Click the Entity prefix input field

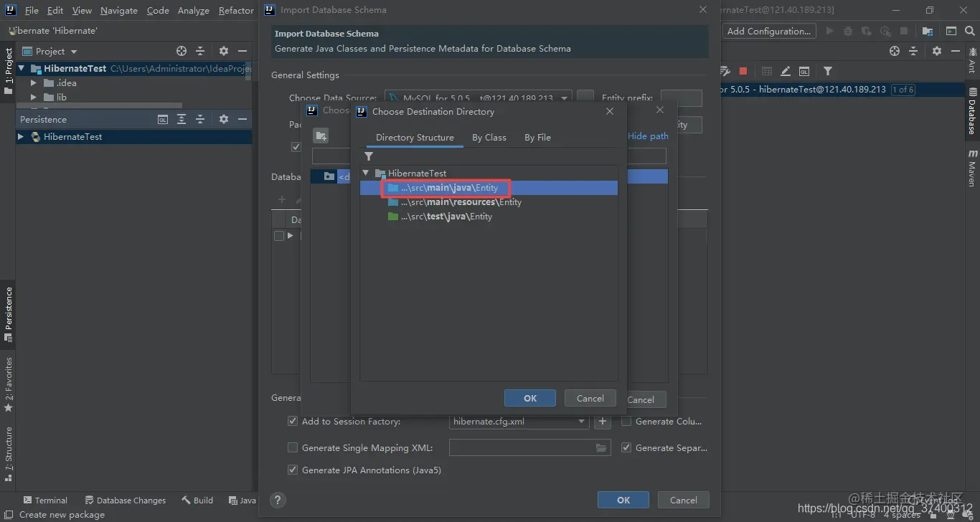pyautogui.click(x=681, y=98)
